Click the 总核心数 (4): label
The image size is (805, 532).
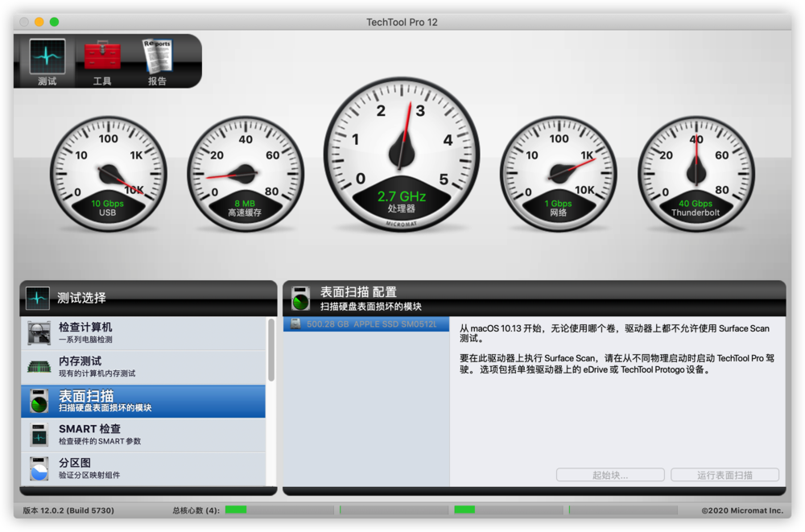tap(196, 510)
